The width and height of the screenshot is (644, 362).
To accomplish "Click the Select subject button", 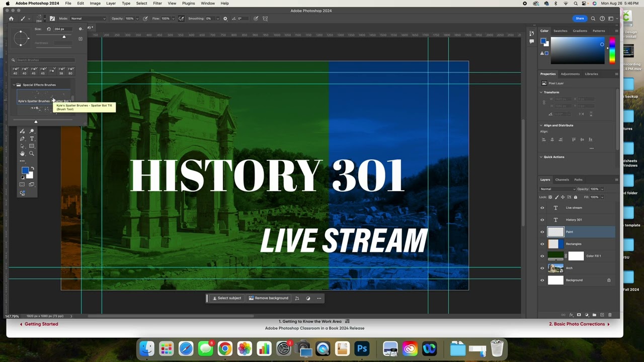I will (x=226, y=298).
